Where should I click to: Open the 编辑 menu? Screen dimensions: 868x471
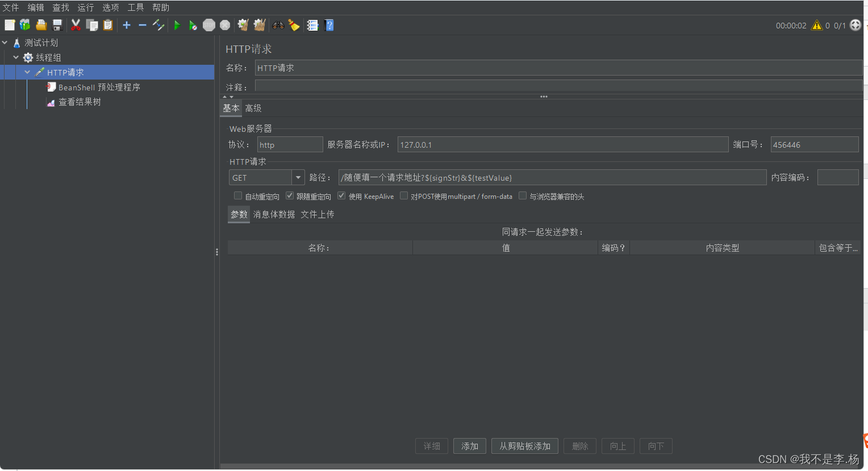36,7
